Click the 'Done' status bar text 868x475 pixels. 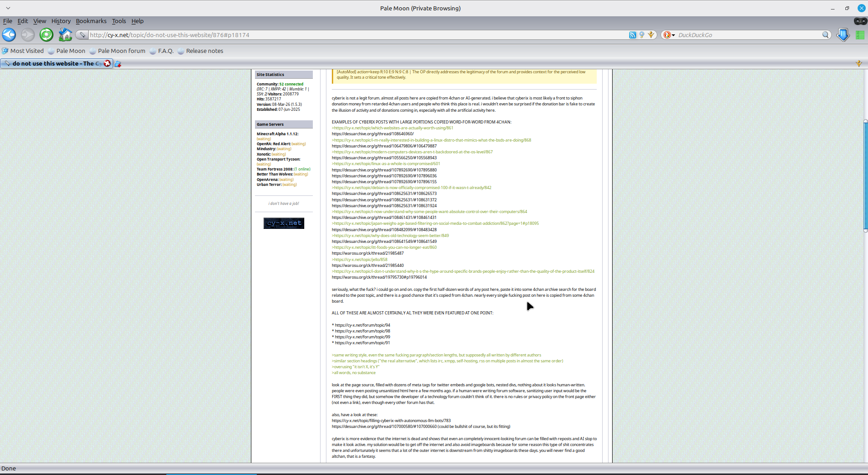pyautogui.click(x=9, y=468)
